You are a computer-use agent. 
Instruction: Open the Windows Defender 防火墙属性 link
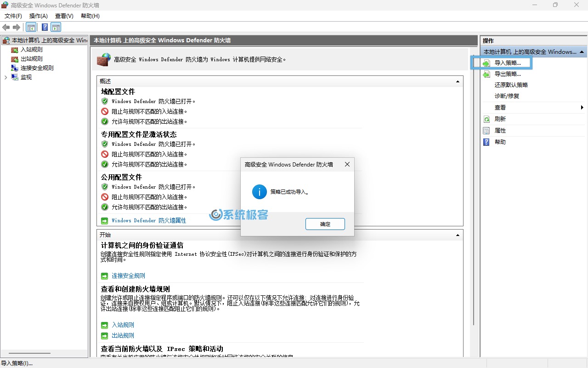(x=148, y=220)
